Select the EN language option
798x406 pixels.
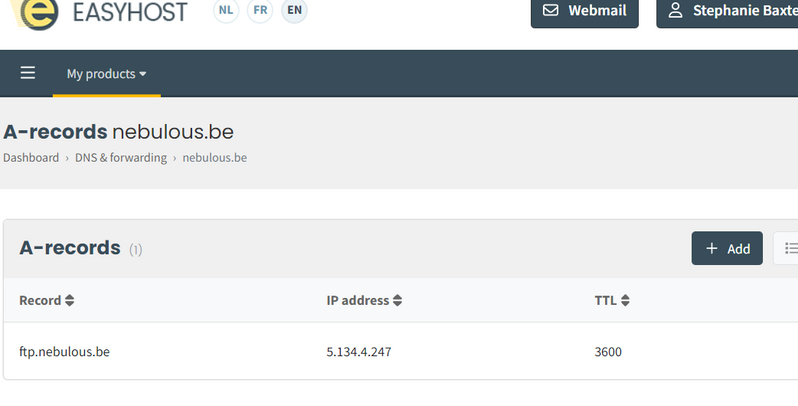coord(294,11)
